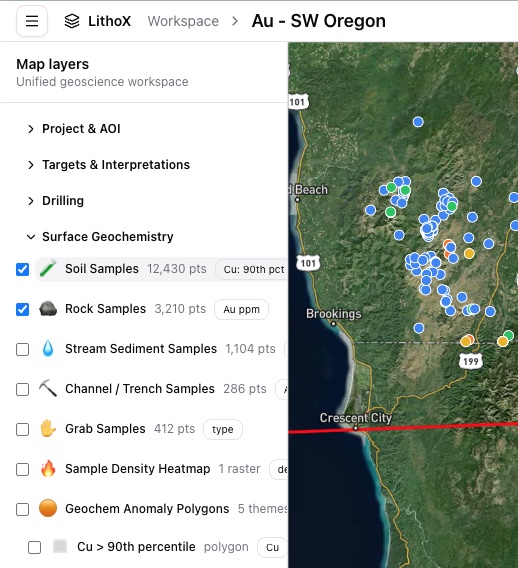
Task: Click the gray swatch for Cu > 90th percentile
Action: (60, 546)
